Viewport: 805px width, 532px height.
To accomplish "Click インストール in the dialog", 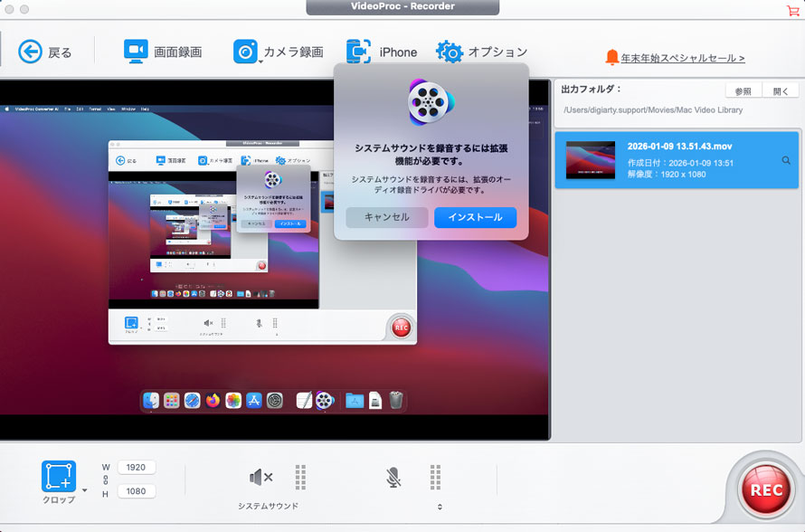I will (x=475, y=217).
